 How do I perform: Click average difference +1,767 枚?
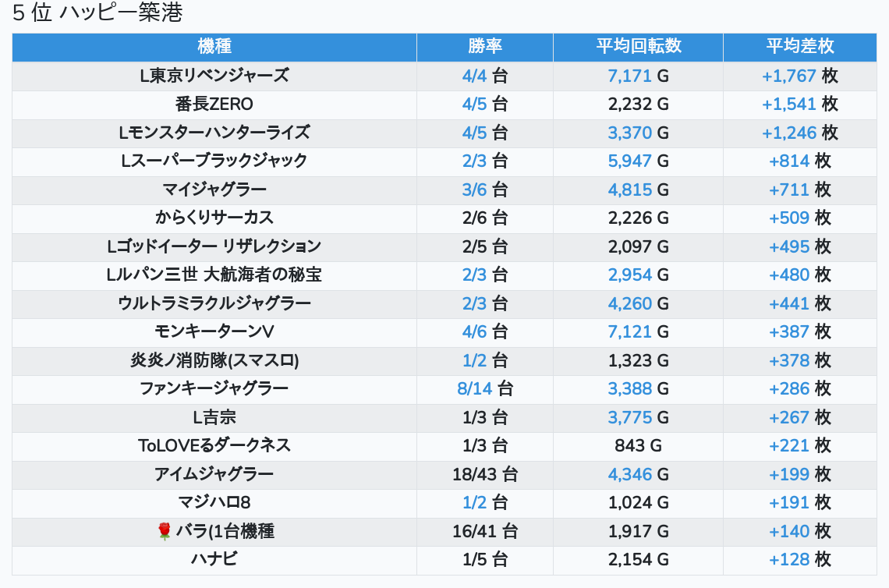(800, 76)
